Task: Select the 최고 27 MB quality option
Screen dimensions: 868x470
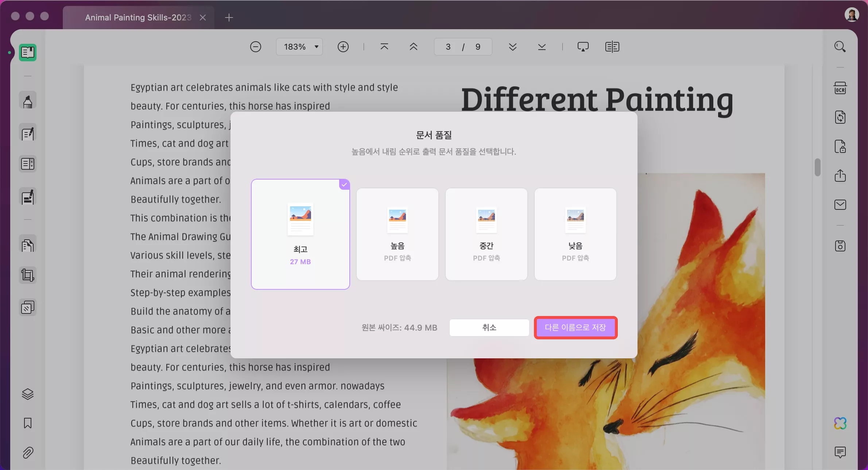Action: 301,234
